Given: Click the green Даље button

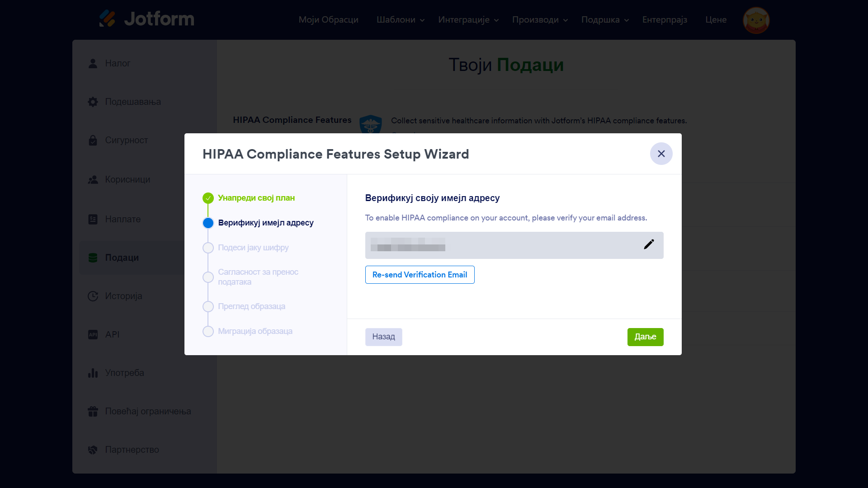Looking at the screenshot, I should [x=645, y=337].
